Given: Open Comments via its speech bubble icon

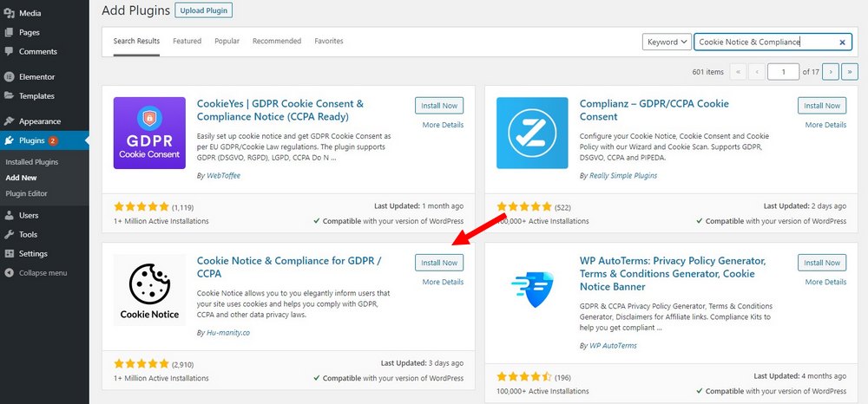Looking at the screenshot, I should click(x=9, y=51).
